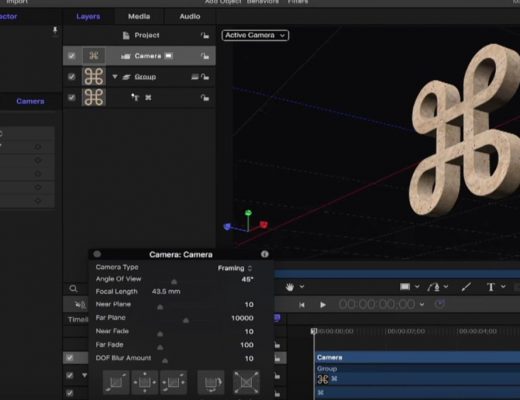Screen dimensions: 520x400
Task: Select the Camera clip bar in the timeline
Action: pos(418,357)
